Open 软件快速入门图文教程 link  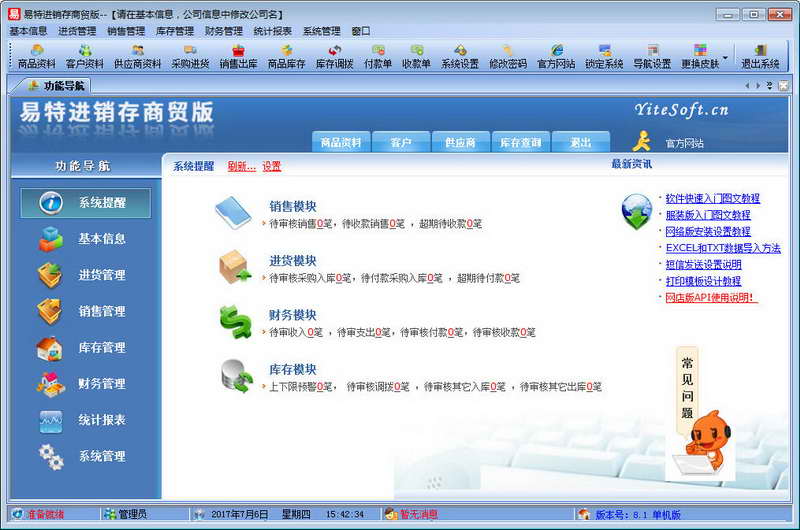pyautogui.click(x=712, y=198)
